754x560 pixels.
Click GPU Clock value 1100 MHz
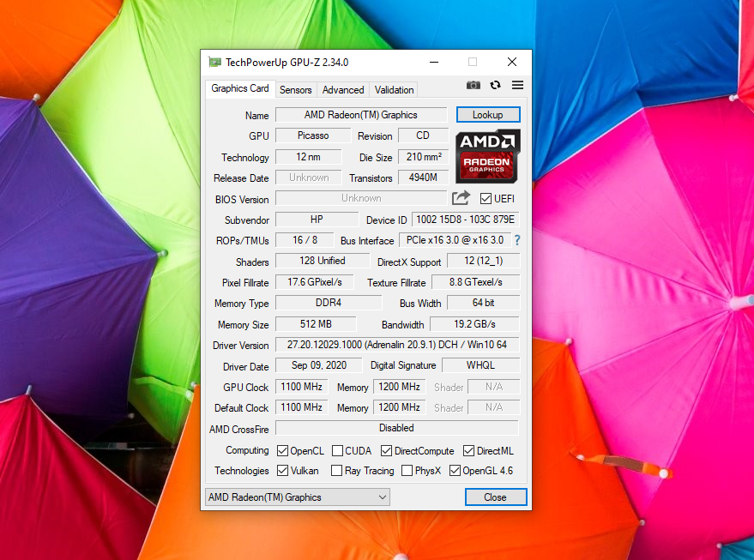301,387
